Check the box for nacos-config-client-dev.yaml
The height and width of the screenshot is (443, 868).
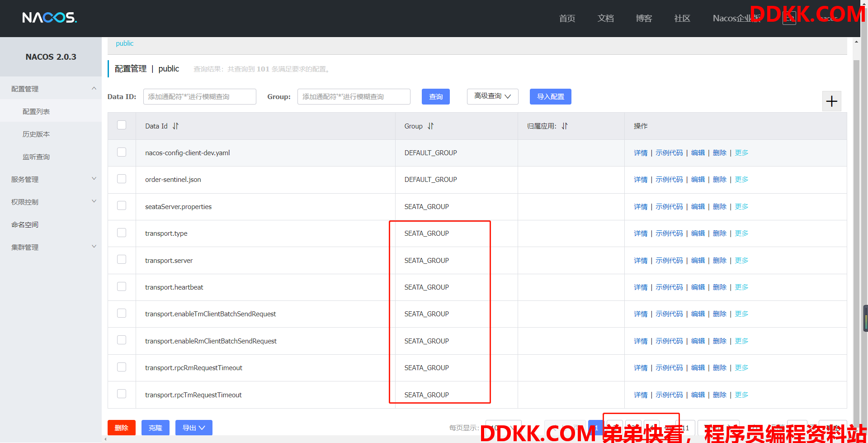[122, 152]
